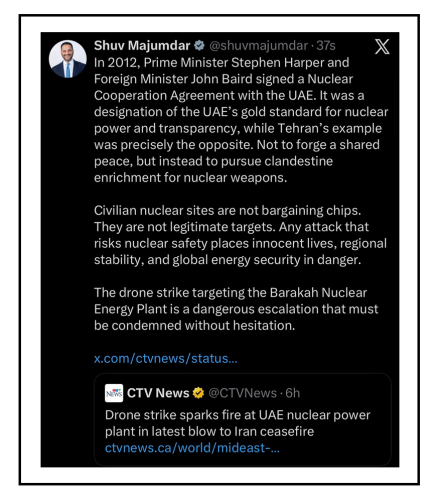The width and height of the screenshot is (440, 500).
Task: Click the Shuv Majumdar display name
Action: (x=142, y=45)
